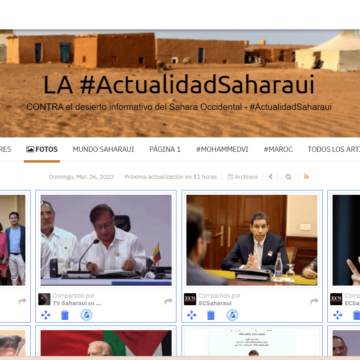
Task: Open the TODOS LOS ART tab
Action: click(333, 149)
